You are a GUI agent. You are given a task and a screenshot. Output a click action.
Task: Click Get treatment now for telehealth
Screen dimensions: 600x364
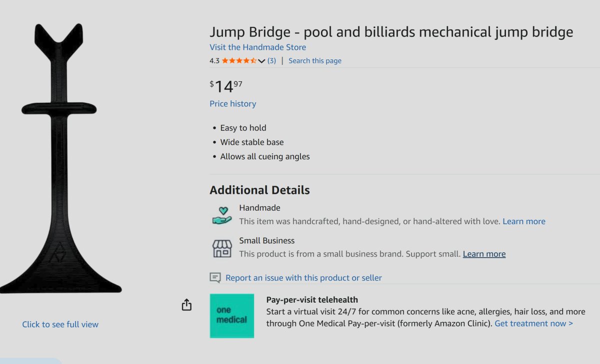[533, 323]
